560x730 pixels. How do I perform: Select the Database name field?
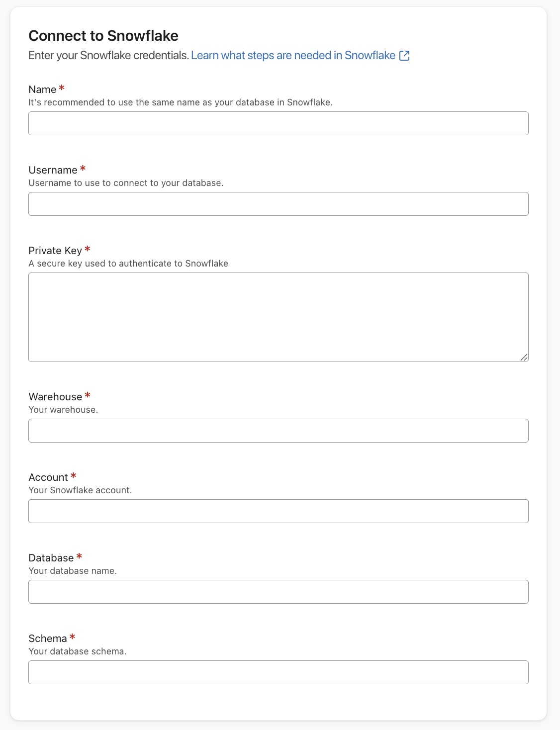point(278,592)
